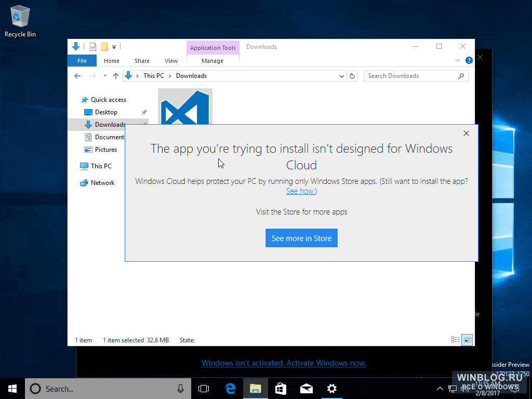532x399 pixels.
Task: Go up one folder level
Action: (116, 76)
